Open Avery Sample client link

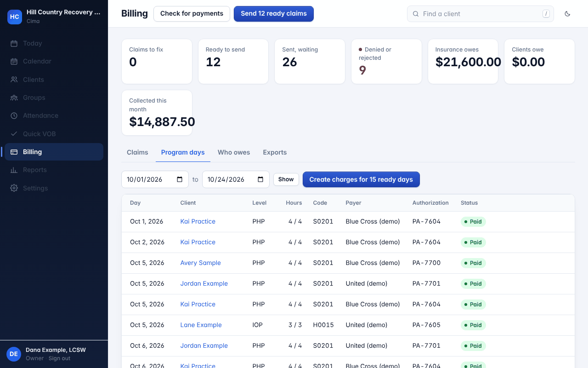[x=200, y=263]
